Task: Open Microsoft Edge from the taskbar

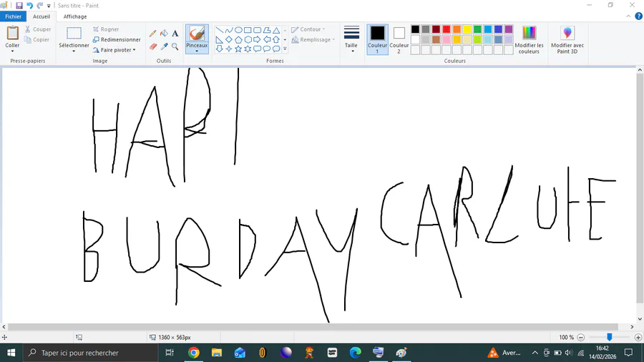Action: coord(355,353)
